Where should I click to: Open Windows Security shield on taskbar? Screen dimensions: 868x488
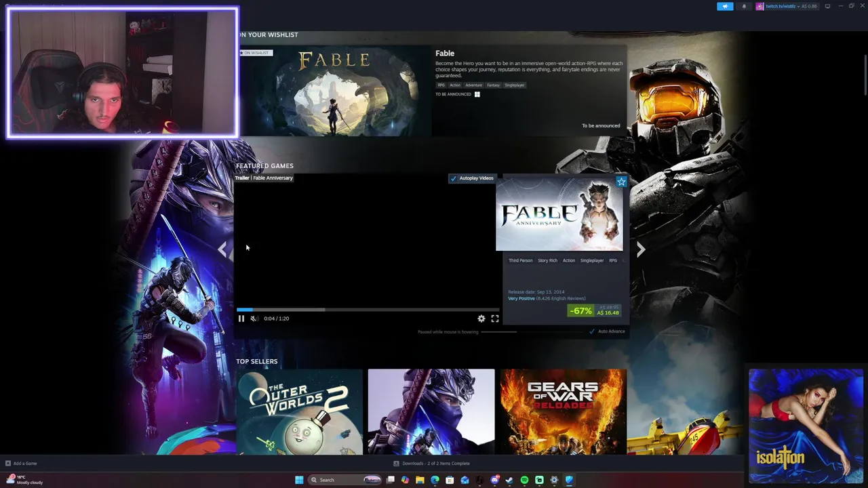[x=569, y=480]
